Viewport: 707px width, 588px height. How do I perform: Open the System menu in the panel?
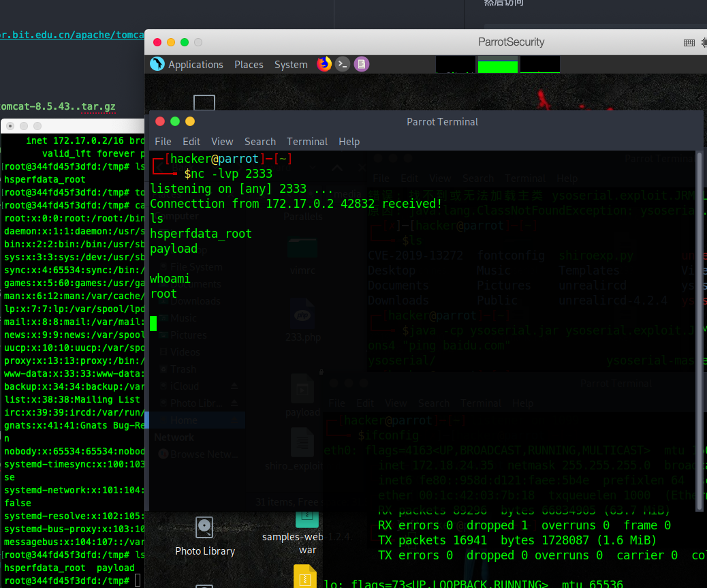(291, 65)
